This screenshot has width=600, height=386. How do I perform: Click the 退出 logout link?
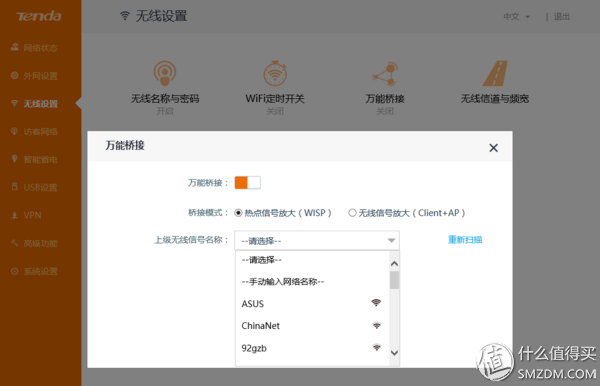tap(562, 16)
